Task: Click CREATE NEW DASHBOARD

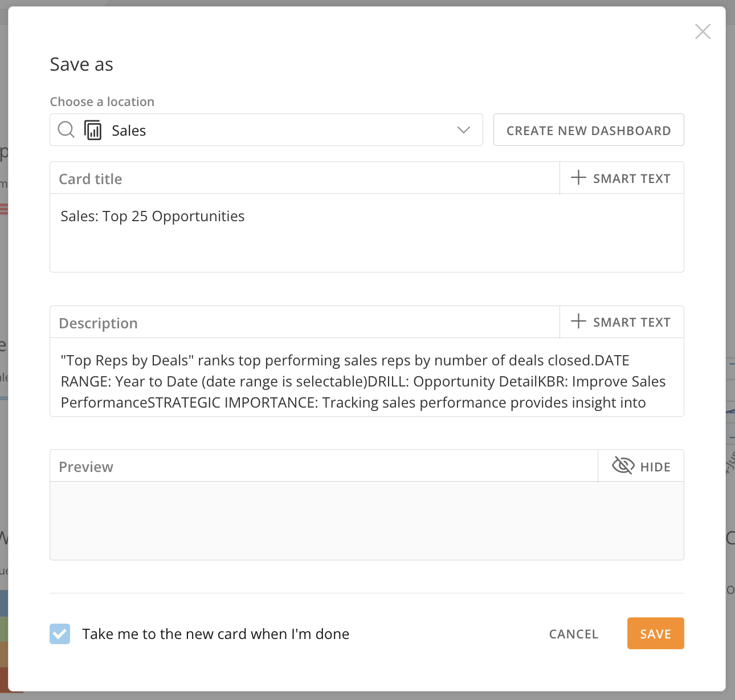Action: pos(588,130)
